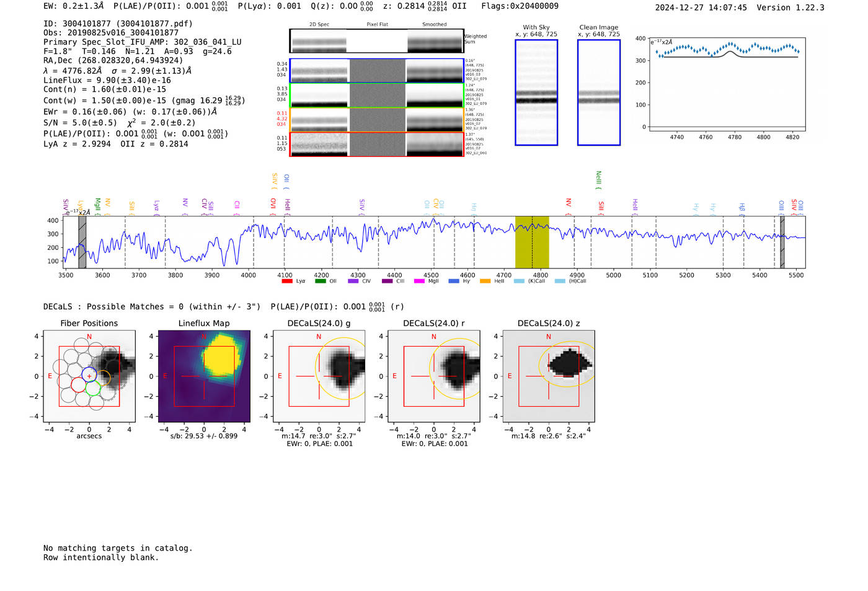
Task: Click the "s/b: 29.53 +/- 0.899" caption
Action: click(x=204, y=436)
